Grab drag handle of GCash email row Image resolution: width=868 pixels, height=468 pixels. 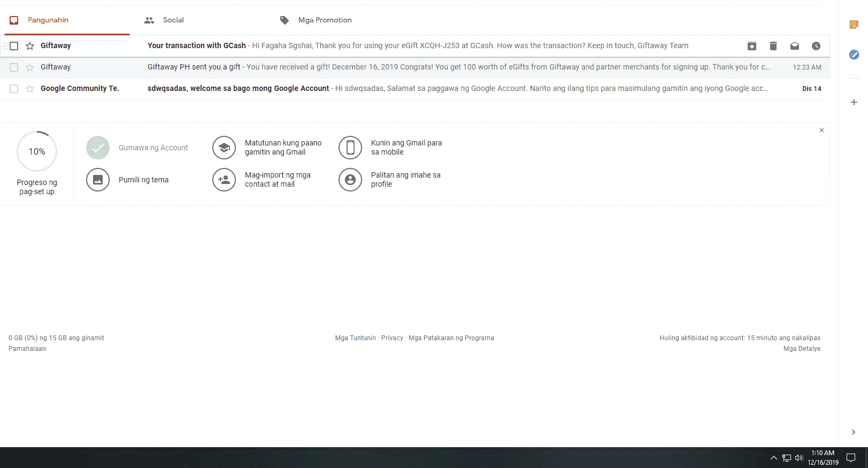tap(5, 46)
